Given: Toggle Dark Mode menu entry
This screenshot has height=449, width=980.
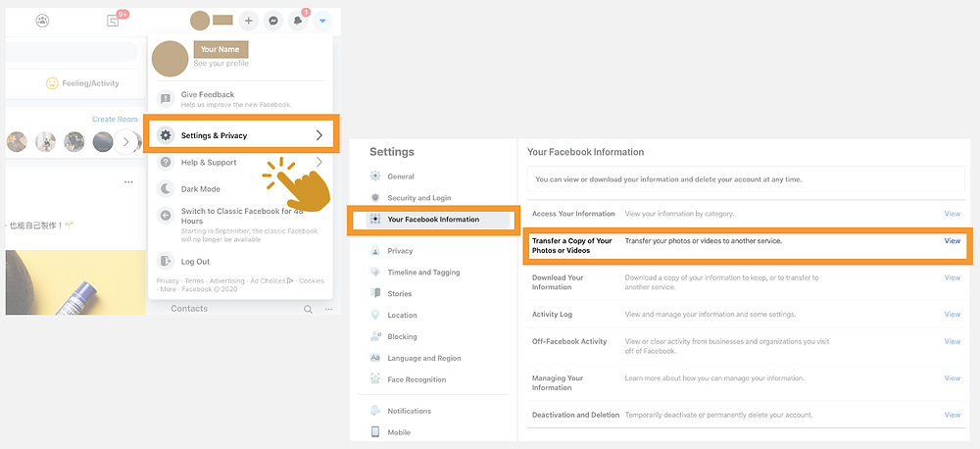Looking at the screenshot, I should pos(240,189).
